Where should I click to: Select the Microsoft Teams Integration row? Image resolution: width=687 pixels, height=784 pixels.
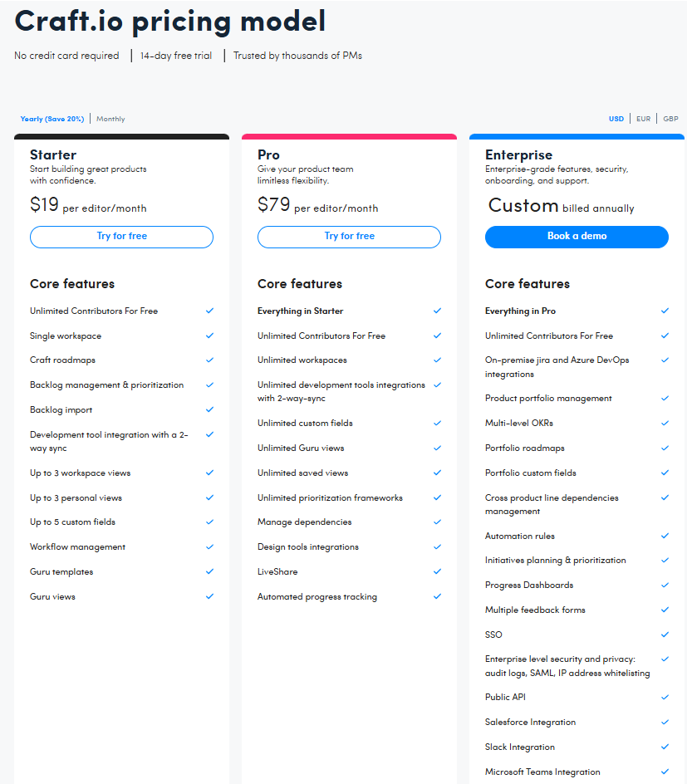(x=542, y=772)
